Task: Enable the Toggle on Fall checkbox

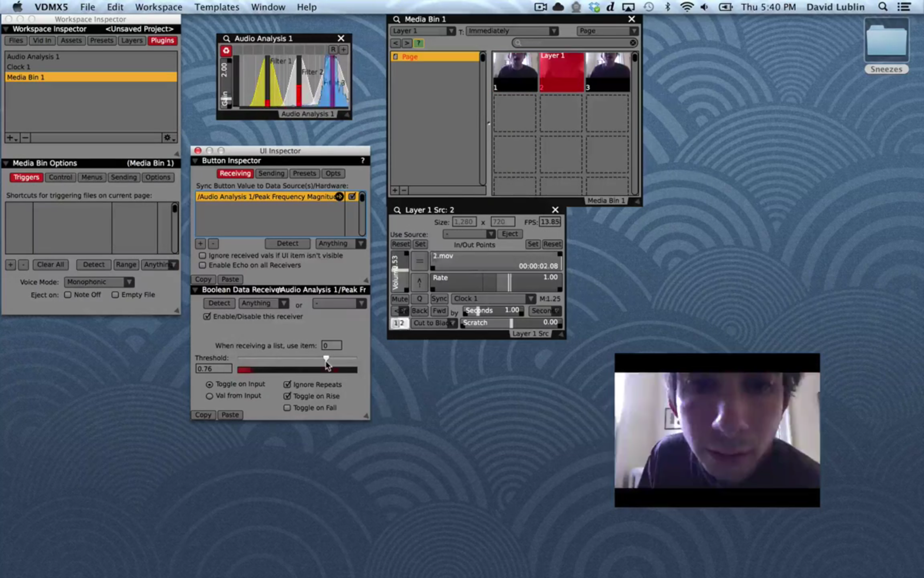Action: (287, 408)
